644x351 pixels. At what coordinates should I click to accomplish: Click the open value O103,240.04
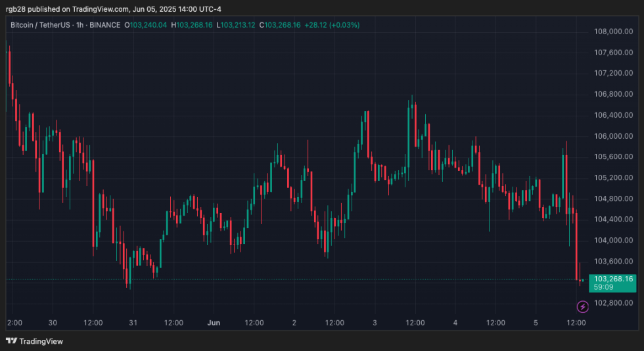(146, 25)
